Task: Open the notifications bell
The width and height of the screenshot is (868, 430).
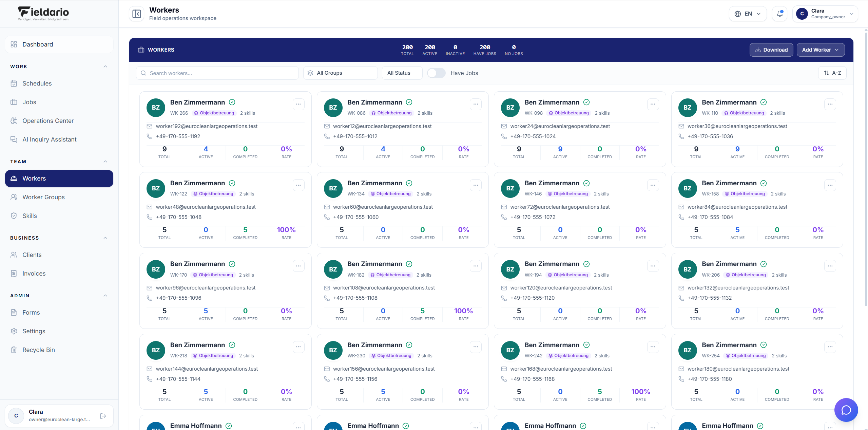Action: (779, 14)
